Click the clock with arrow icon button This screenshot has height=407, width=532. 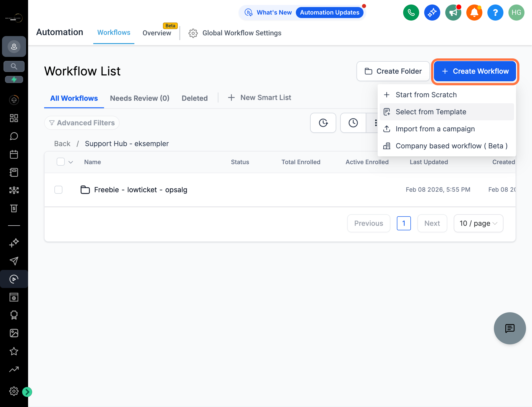pyautogui.click(x=323, y=123)
